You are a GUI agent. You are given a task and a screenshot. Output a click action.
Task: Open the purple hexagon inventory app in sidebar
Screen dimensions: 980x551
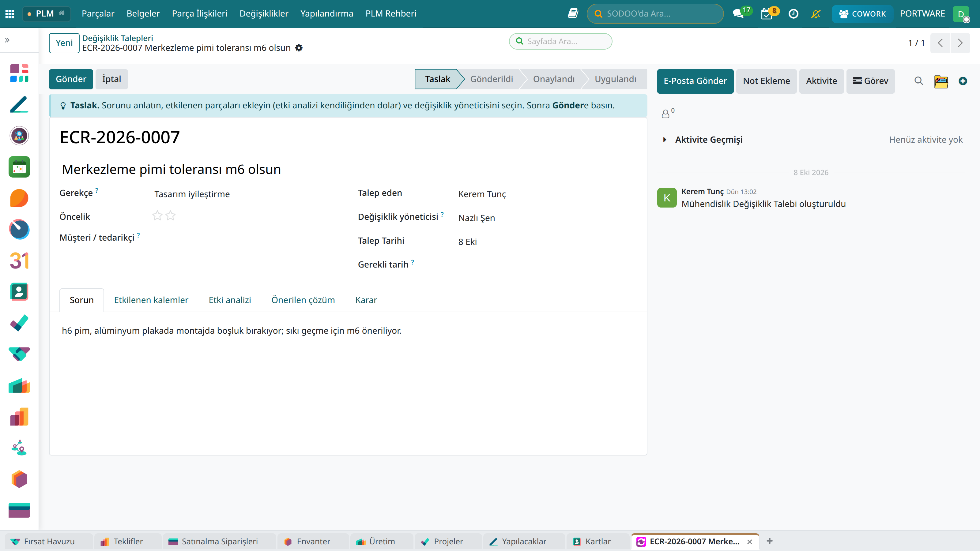[19, 479]
